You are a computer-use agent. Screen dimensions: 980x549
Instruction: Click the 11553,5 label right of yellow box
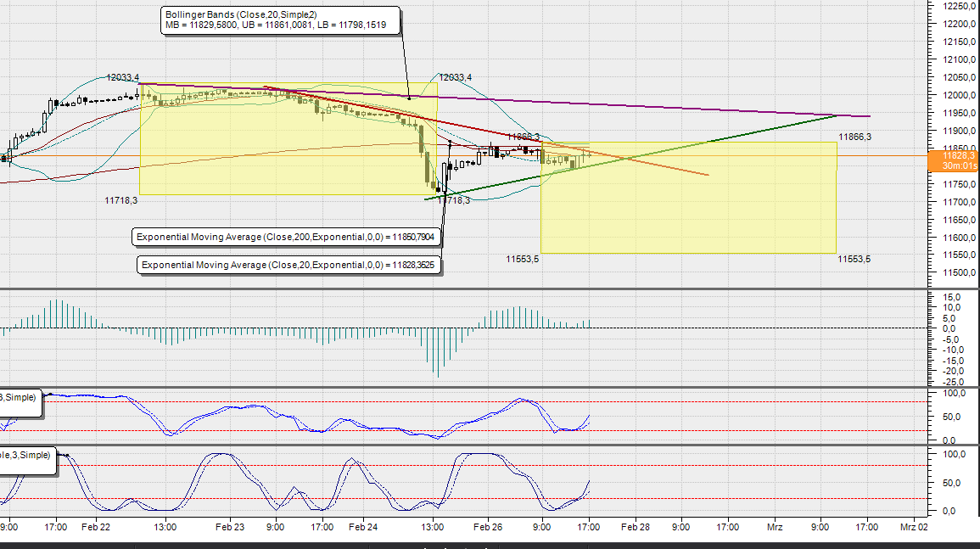point(854,259)
